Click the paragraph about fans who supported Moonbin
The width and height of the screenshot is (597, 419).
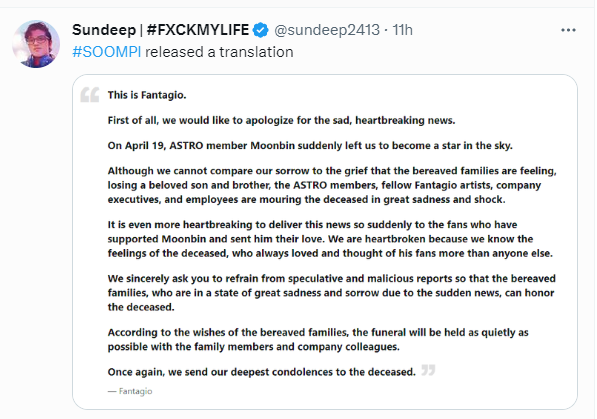tap(330, 239)
